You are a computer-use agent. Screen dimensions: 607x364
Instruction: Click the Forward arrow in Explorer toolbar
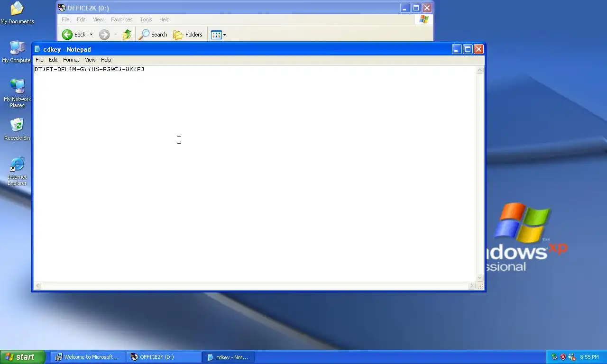(x=104, y=35)
